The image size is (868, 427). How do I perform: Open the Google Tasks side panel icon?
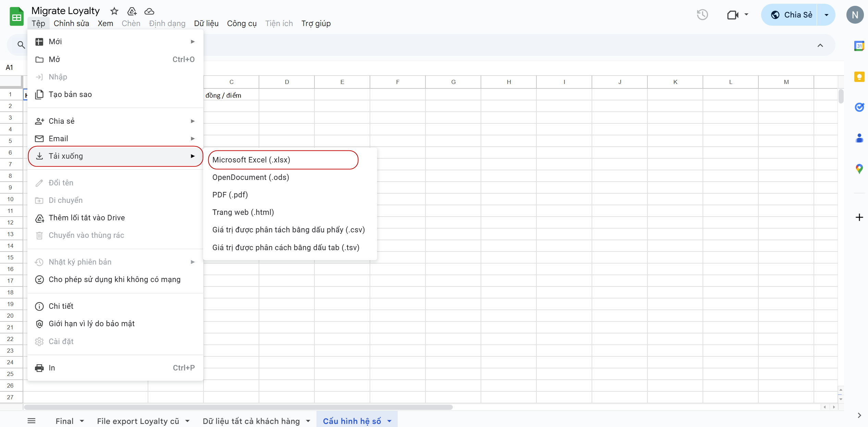(859, 107)
